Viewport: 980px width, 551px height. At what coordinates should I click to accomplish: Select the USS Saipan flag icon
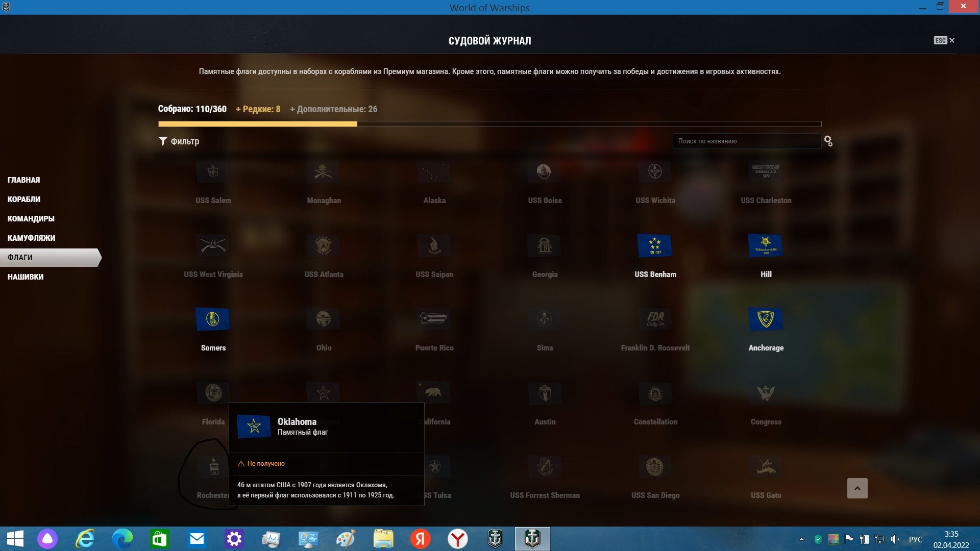434,245
